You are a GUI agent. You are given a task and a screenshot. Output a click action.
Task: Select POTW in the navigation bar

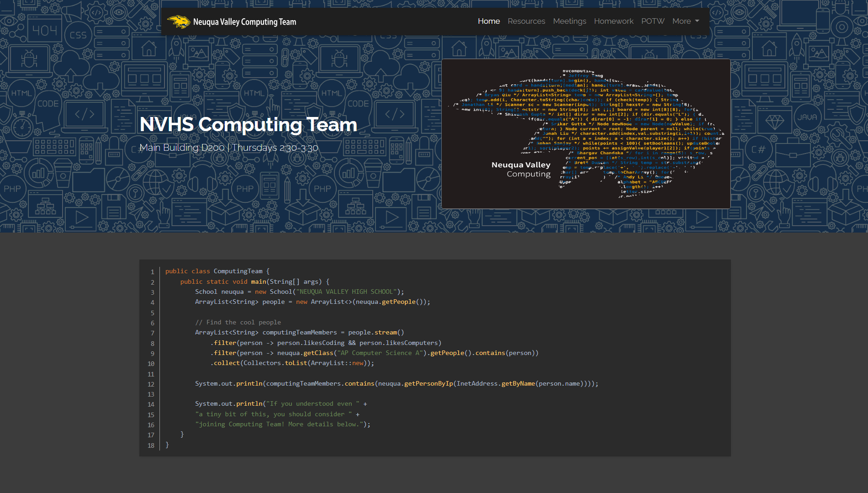click(x=652, y=21)
